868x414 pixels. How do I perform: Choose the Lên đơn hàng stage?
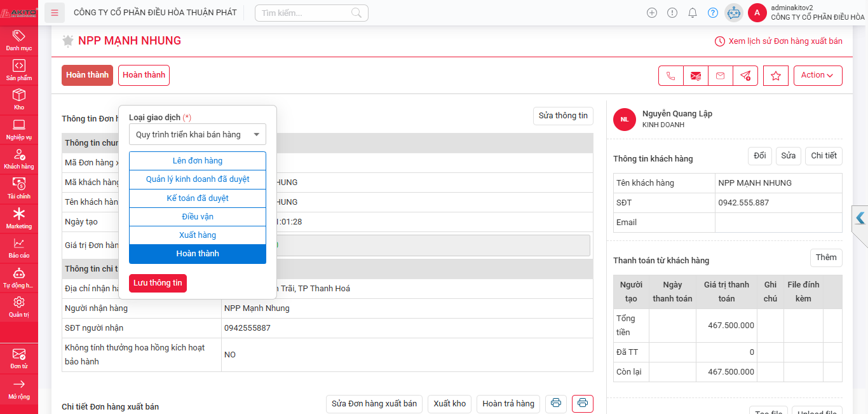pos(197,161)
